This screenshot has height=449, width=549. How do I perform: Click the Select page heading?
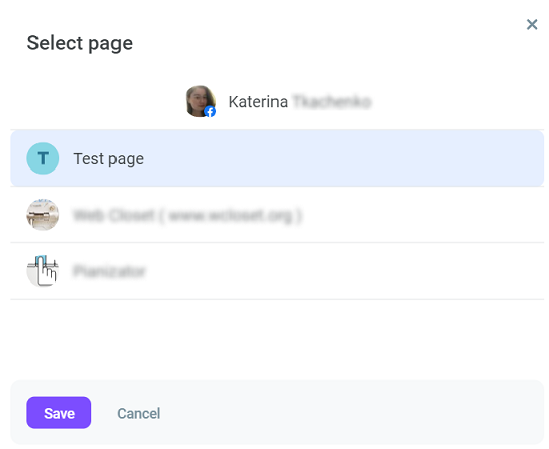coord(80,43)
